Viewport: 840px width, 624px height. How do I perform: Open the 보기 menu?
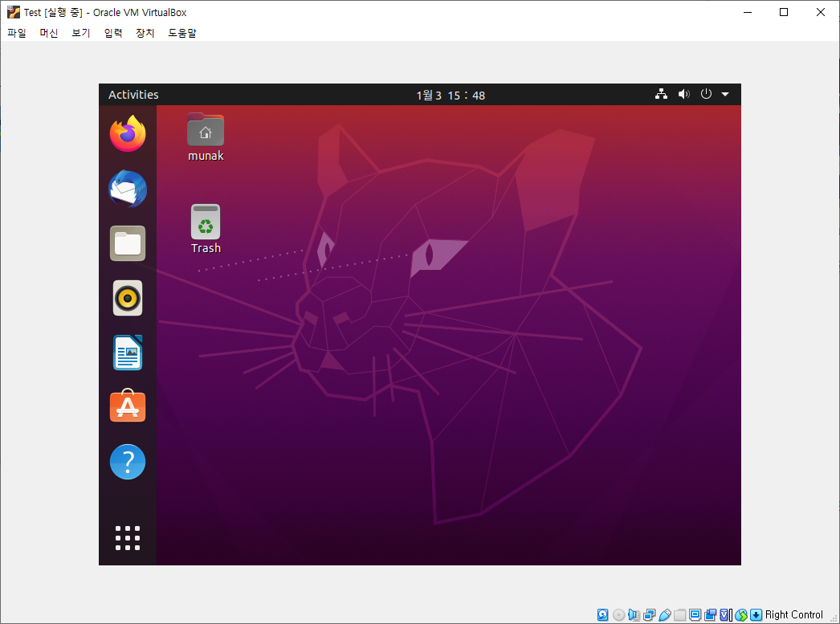(x=81, y=33)
